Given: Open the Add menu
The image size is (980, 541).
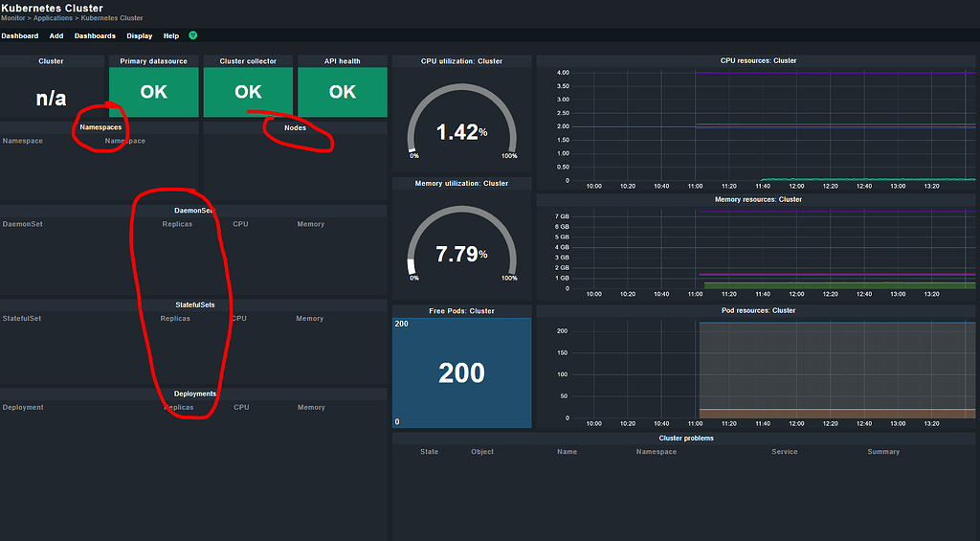Looking at the screenshot, I should pyautogui.click(x=56, y=36).
